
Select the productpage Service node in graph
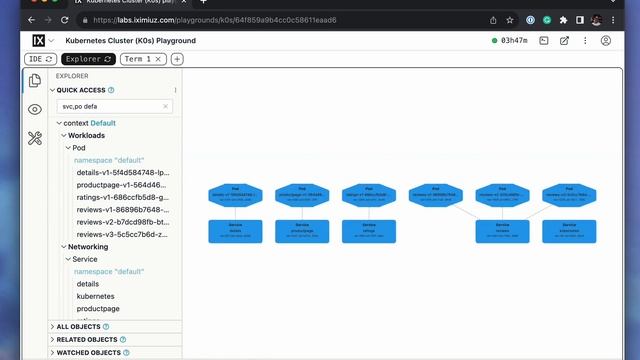tap(302, 231)
